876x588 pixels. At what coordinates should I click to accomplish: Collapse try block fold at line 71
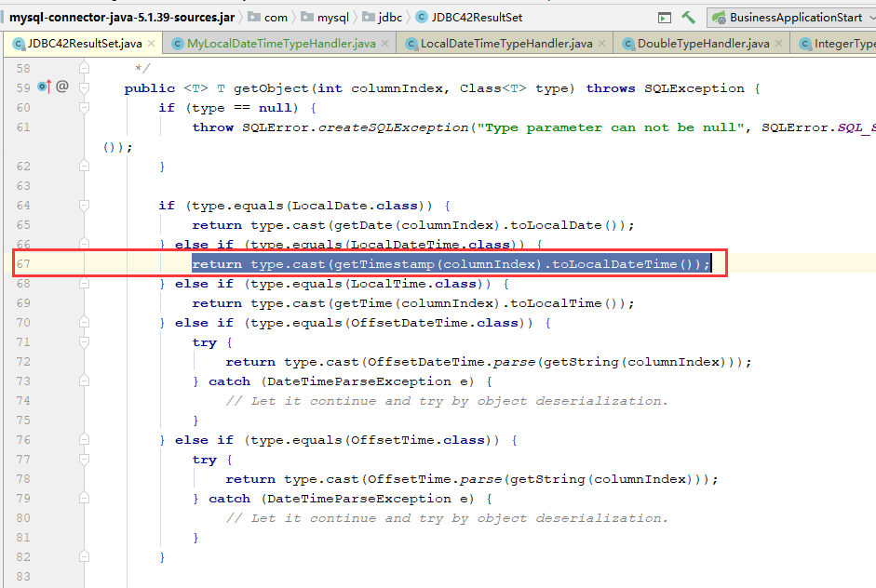[84, 341]
